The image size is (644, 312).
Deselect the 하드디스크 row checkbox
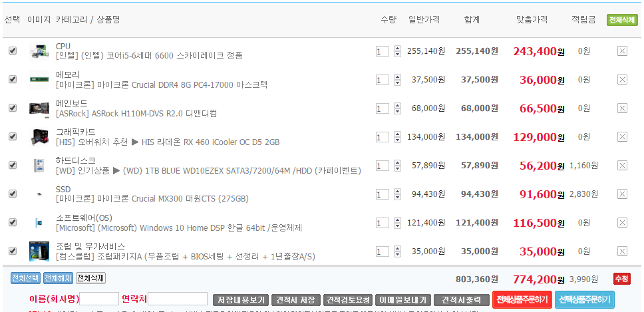tap(13, 165)
